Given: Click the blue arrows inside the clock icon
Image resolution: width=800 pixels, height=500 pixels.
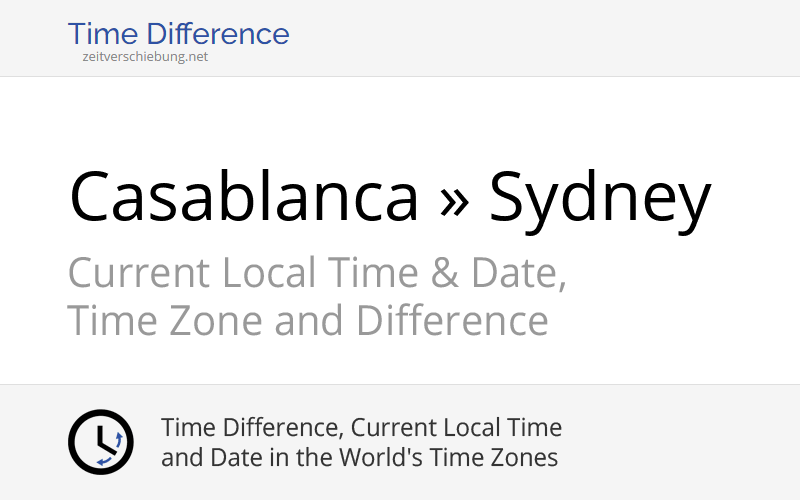Looking at the screenshot, I should 119,440.
